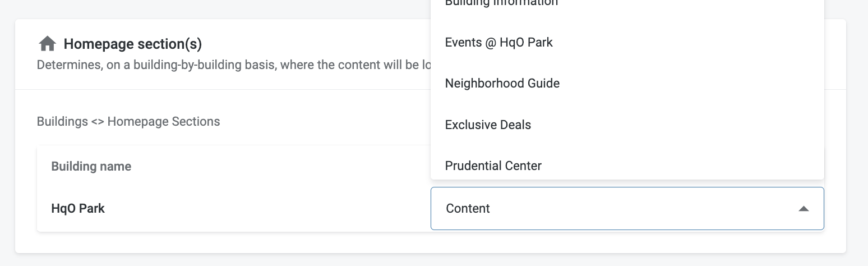The height and width of the screenshot is (266, 868).
Task: Choose Neighborhood Guide from the list
Action: tap(502, 84)
